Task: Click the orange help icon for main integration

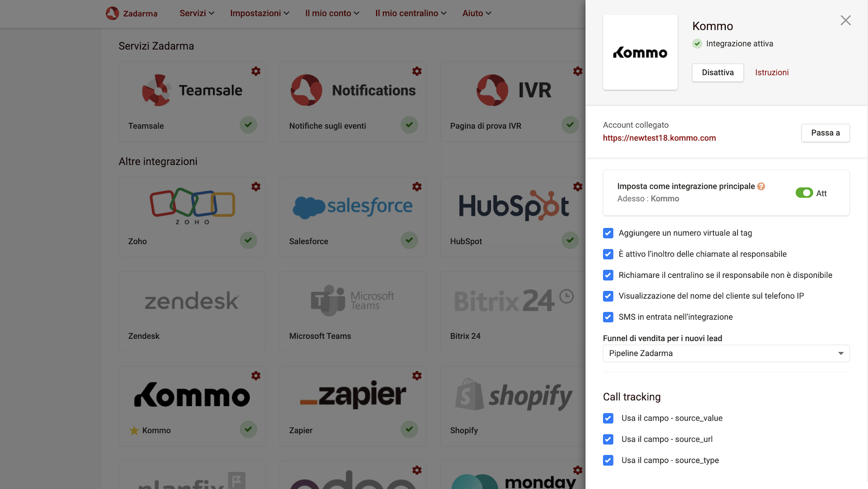Action: coord(761,186)
